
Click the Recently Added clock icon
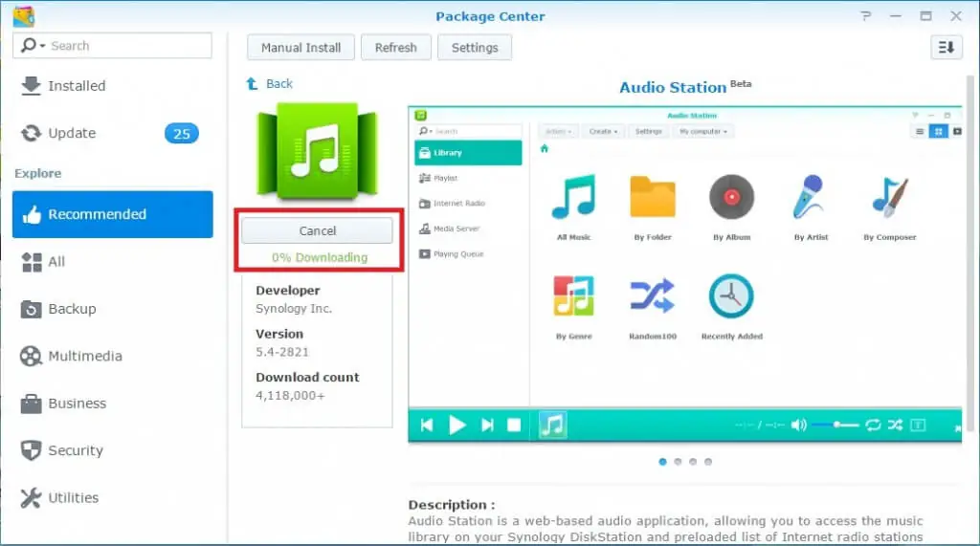click(731, 296)
